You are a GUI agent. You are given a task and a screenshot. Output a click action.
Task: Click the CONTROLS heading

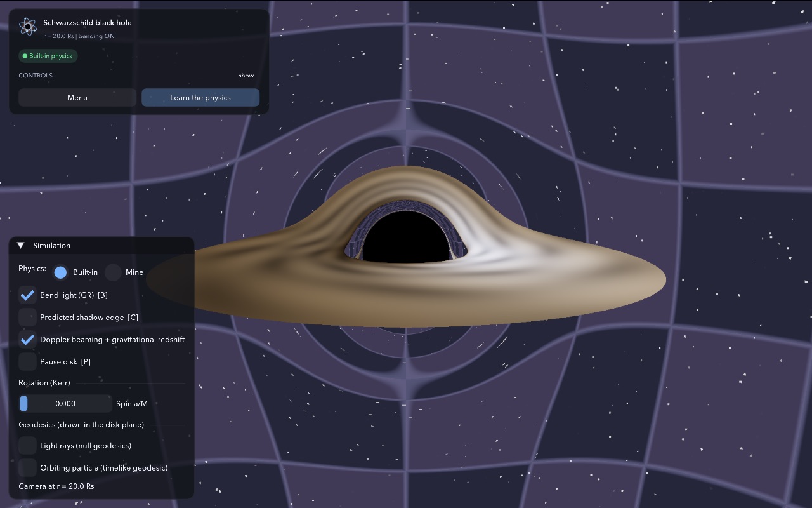(x=36, y=76)
